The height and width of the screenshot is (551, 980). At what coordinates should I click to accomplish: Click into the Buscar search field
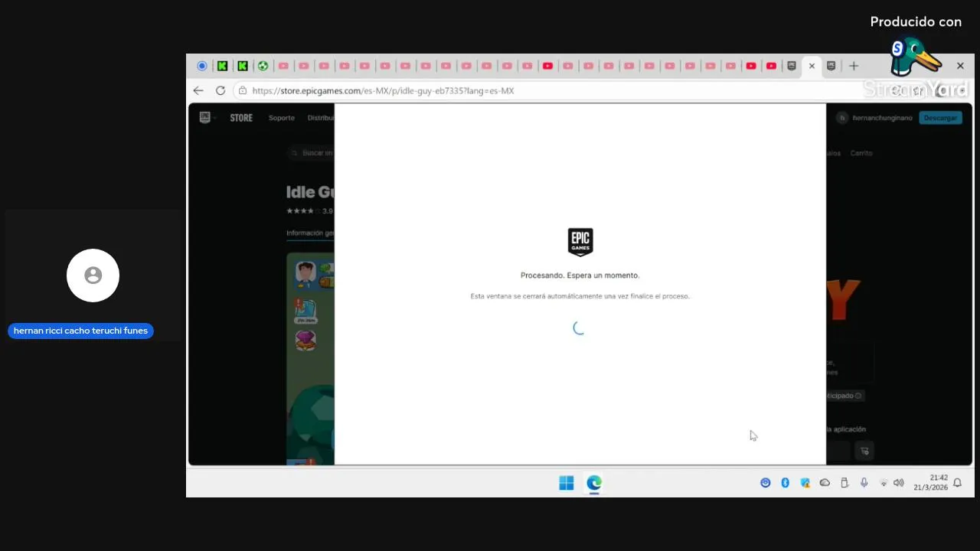pos(311,153)
